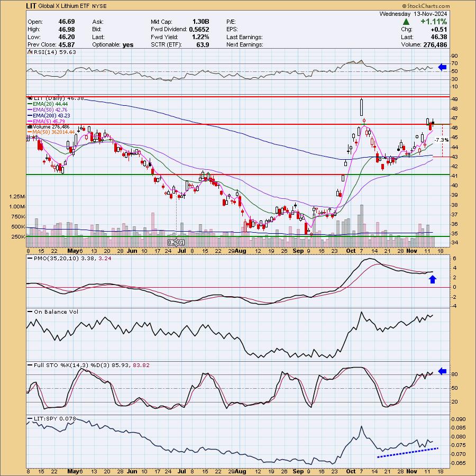Screen dimensions: 476x476
Task: Click the 1.25M volume axis label
Action: (x=17, y=197)
